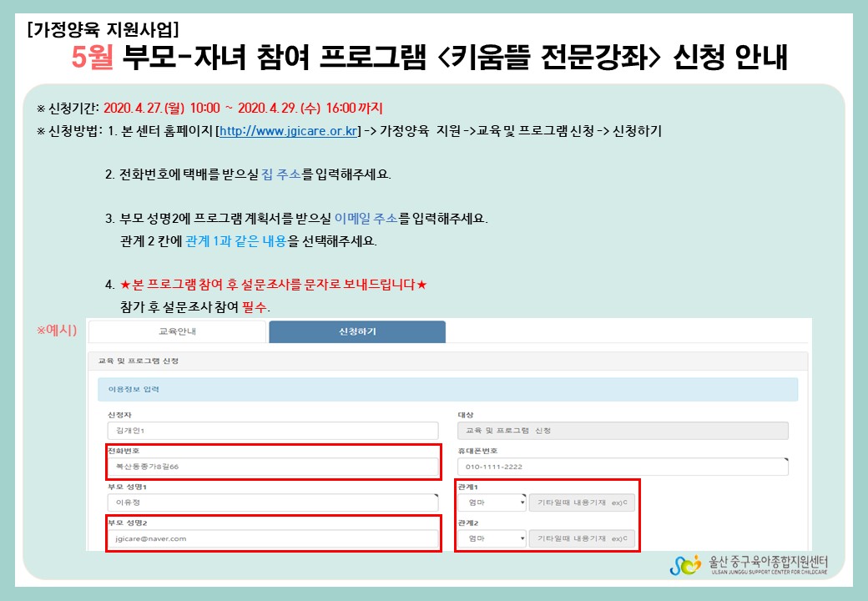
Task: Click the red star after 보내드립니다
Action: coord(421,285)
